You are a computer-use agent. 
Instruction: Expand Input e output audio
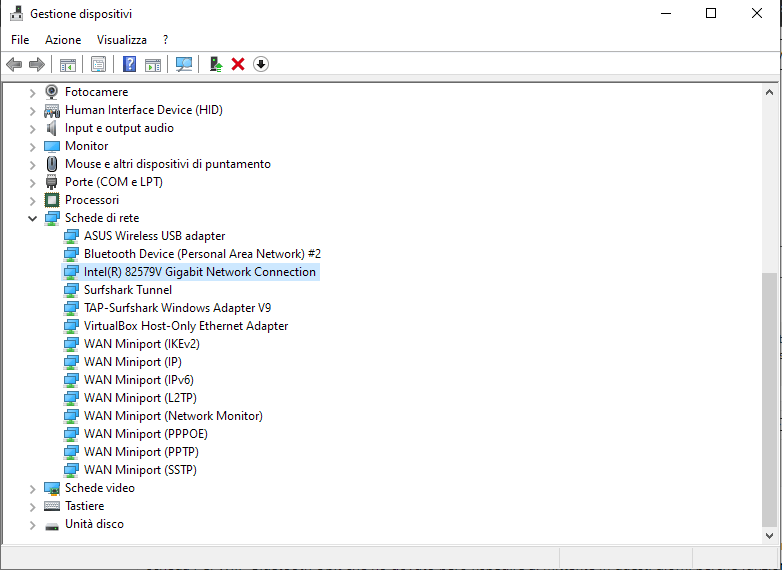point(32,129)
